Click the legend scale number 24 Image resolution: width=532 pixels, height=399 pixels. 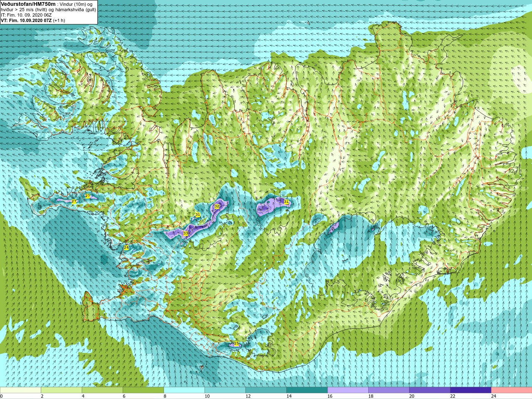click(x=493, y=396)
